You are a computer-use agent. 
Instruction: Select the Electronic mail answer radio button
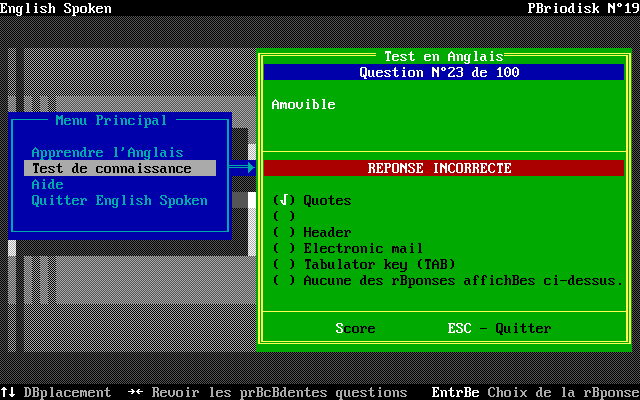pos(284,248)
